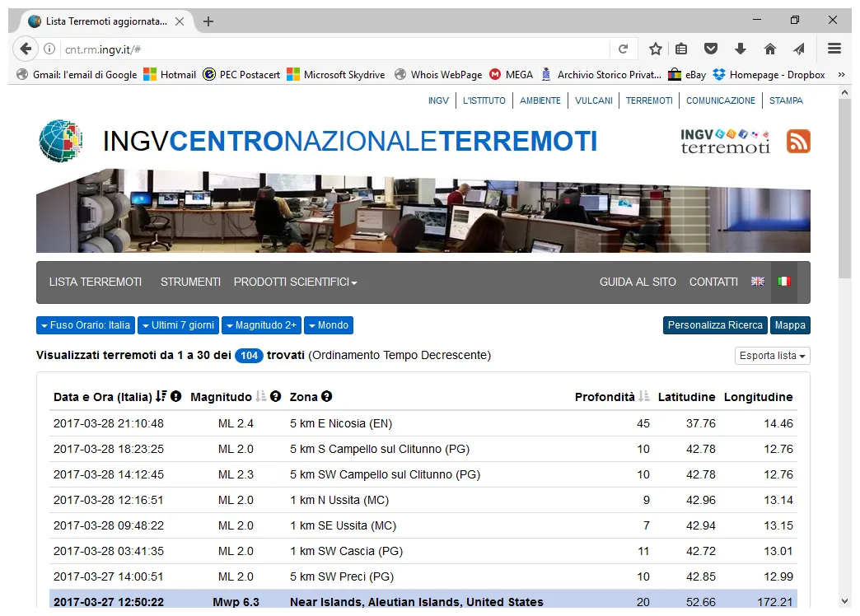Open the Esporta lista dropdown
The width and height of the screenshot is (860, 616).
[770, 355]
